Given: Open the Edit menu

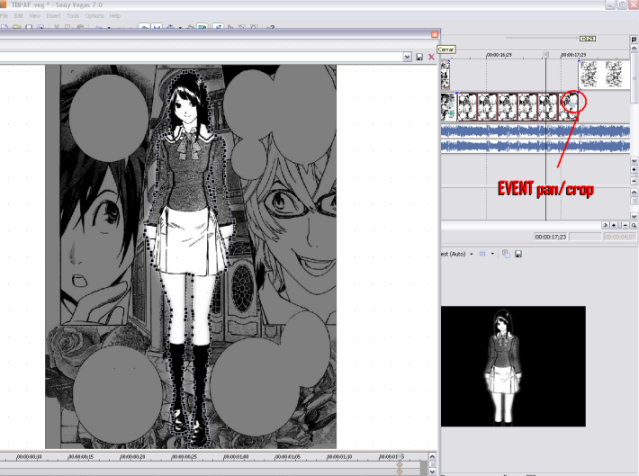Looking at the screenshot, I should click(18, 15).
